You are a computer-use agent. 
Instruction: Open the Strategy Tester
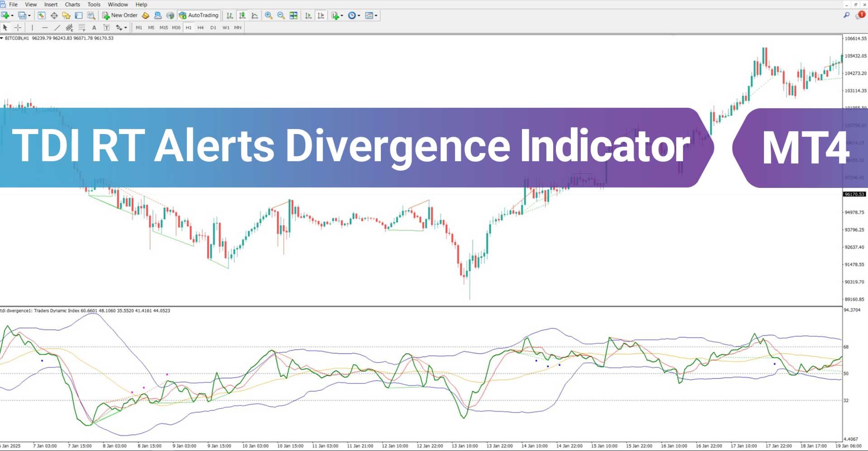tap(91, 15)
